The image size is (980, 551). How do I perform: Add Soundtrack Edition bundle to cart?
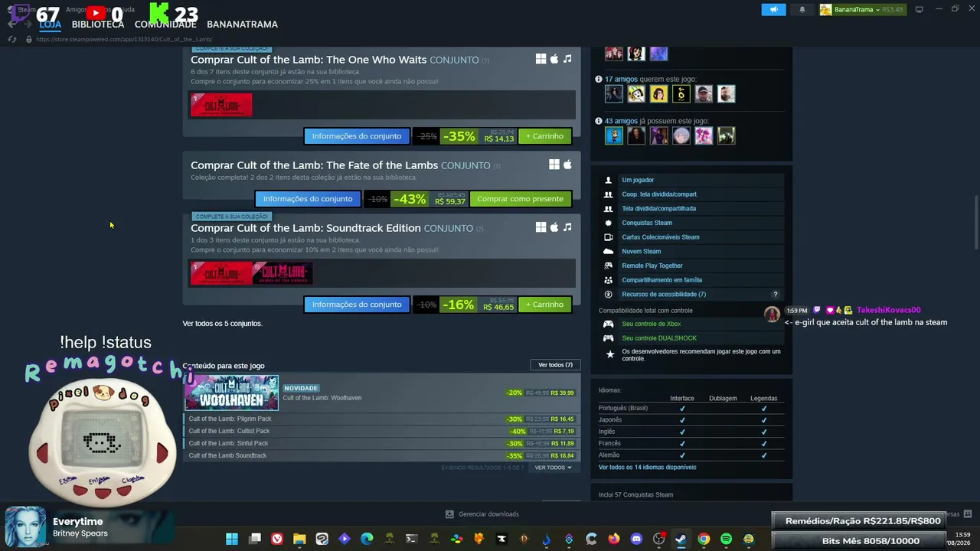point(544,305)
